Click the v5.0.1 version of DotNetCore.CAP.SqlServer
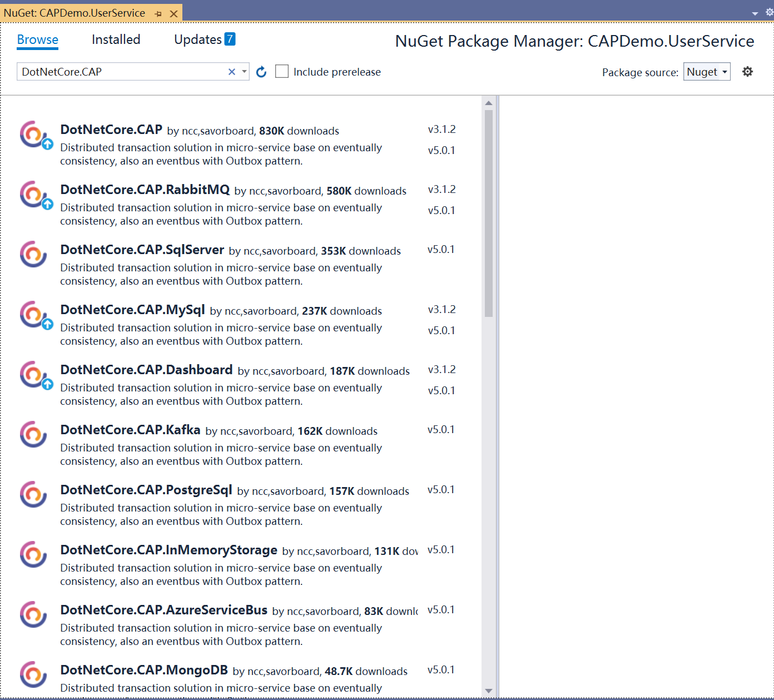Screen dimensions: 774x700 click(441, 250)
